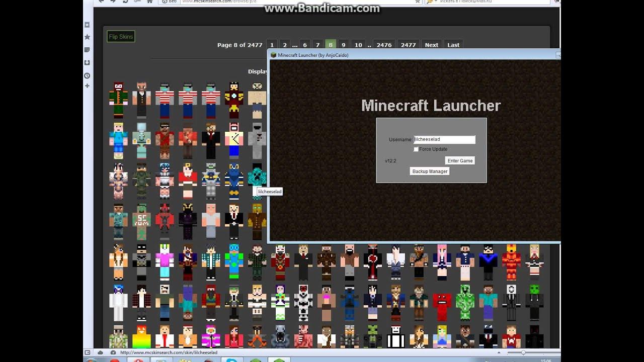Click the Flip Skins button
This screenshot has height=362, width=644.
click(121, 37)
